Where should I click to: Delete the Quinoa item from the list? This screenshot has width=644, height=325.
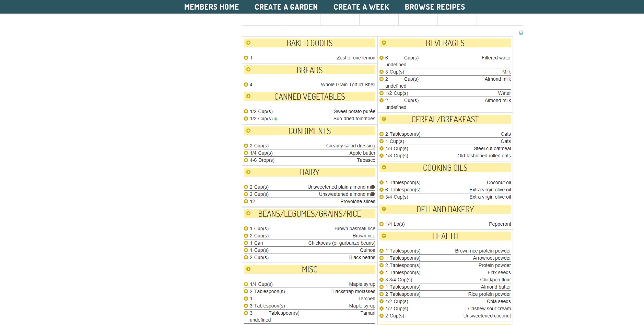pyautogui.click(x=246, y=250)
